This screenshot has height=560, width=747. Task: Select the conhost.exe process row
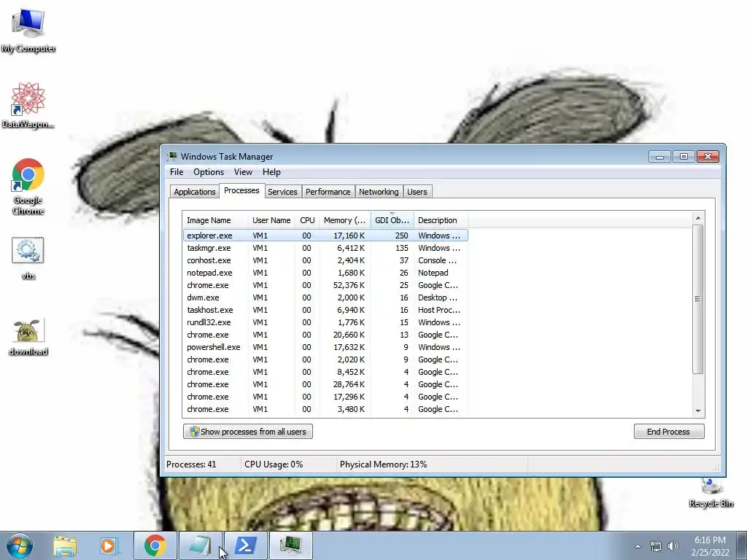click(325, 260)
